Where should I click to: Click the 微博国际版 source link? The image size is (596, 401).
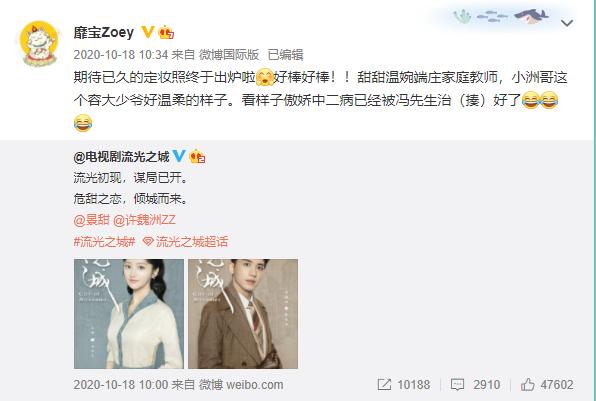coord(229,55)
